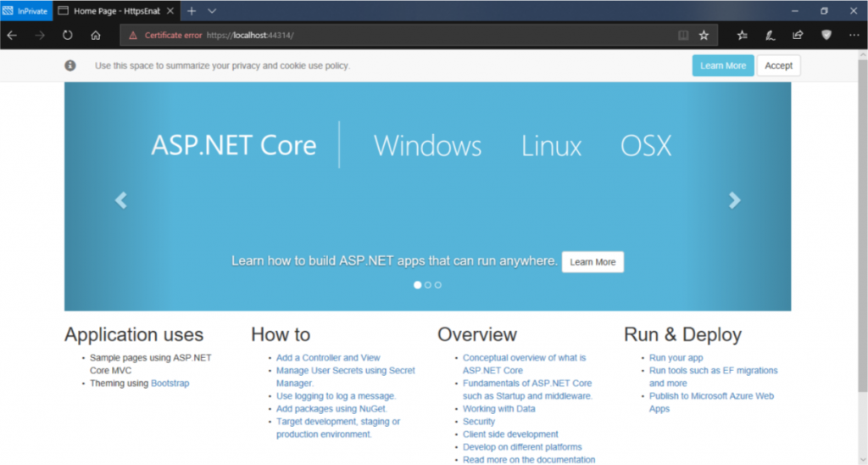Open Publish to Microsoft Azure Web Apps
The height and width of the screenshot is (465, 868).
711,402
